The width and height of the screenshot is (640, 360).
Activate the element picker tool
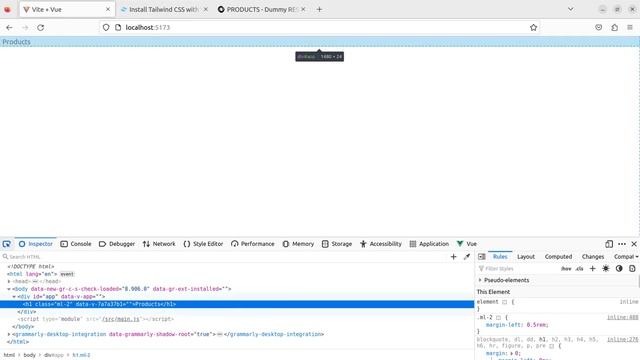pos(7,244)
